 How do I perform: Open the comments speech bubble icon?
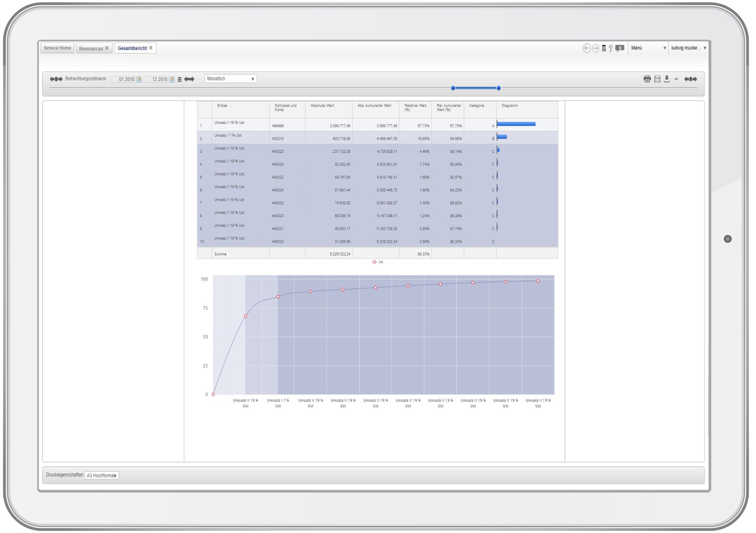[620, 48]
